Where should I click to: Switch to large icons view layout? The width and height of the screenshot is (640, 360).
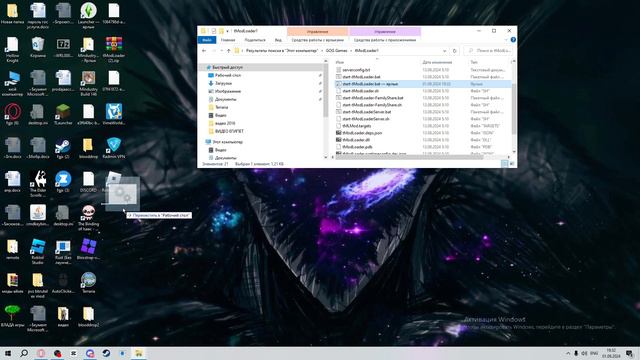(511, 164)
